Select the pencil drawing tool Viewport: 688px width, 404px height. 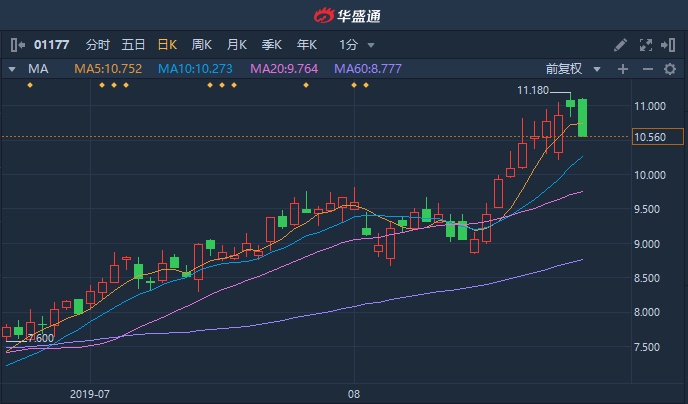pyautogui.click(x=620, y=45)
